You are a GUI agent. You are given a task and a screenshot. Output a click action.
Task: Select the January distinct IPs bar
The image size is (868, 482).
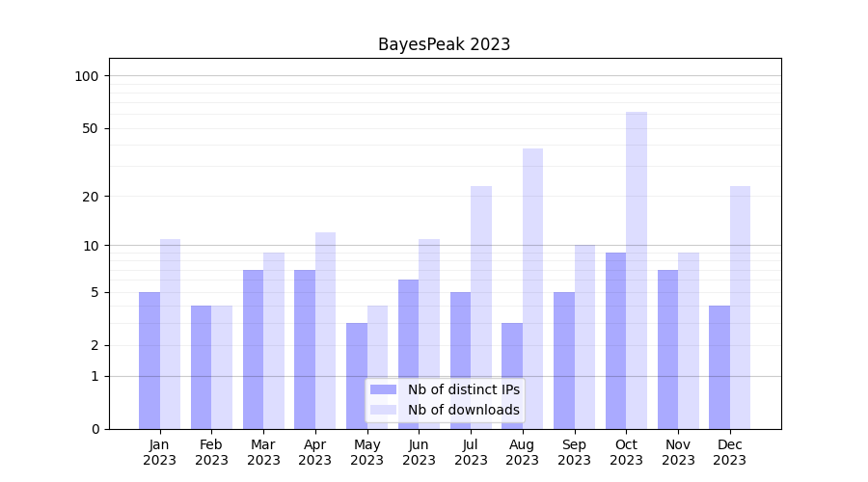149,361
